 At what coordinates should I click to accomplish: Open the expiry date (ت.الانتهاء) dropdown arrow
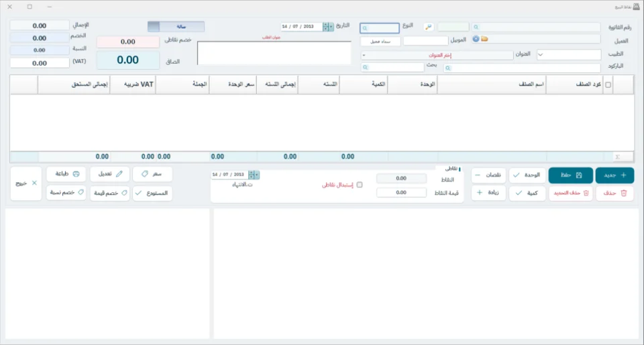(x=257, y=175)
